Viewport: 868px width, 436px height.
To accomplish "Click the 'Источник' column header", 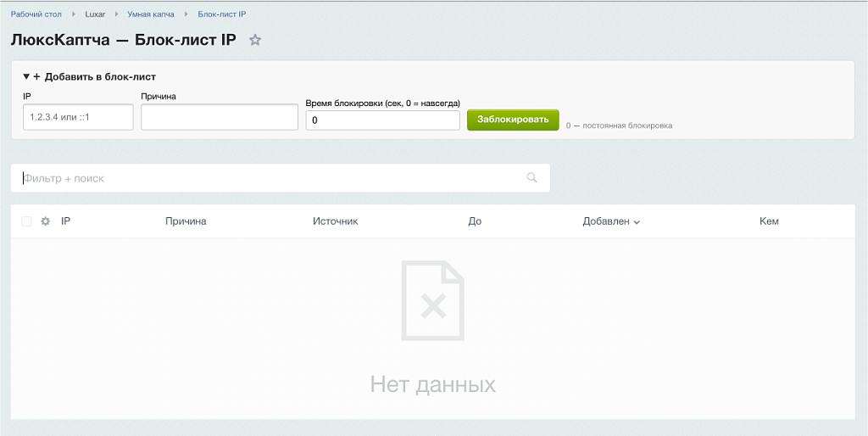I will coord(335,221).
